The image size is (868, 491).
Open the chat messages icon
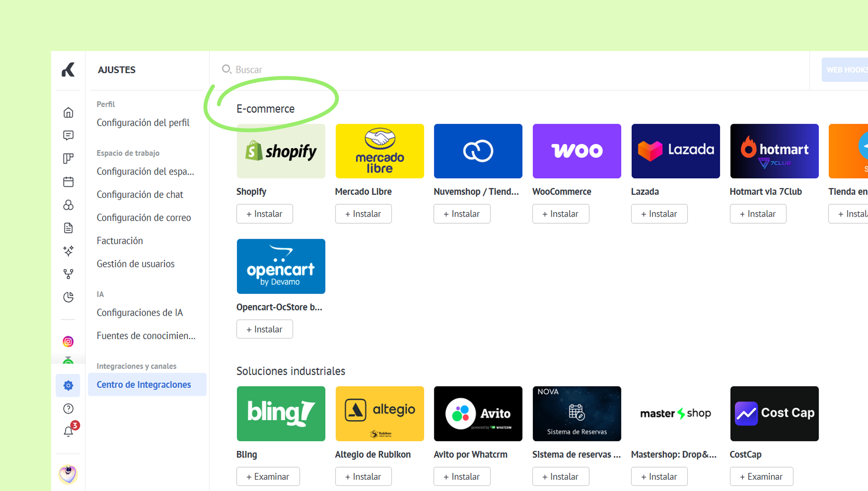click(x=68, y=135)
